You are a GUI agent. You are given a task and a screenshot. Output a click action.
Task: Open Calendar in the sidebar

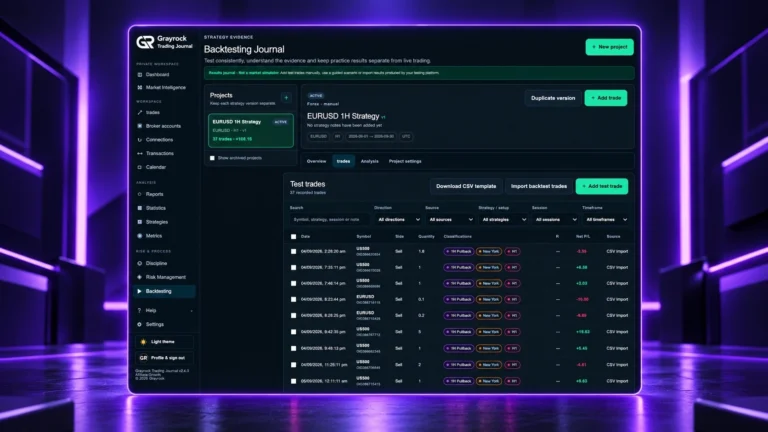coord(156,167)
